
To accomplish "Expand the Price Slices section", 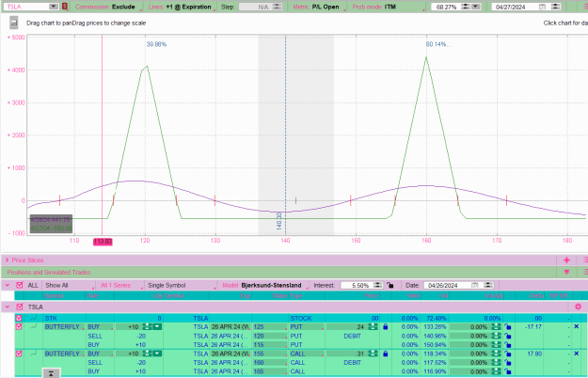I will pyautogui.click(x=8, y=260).
